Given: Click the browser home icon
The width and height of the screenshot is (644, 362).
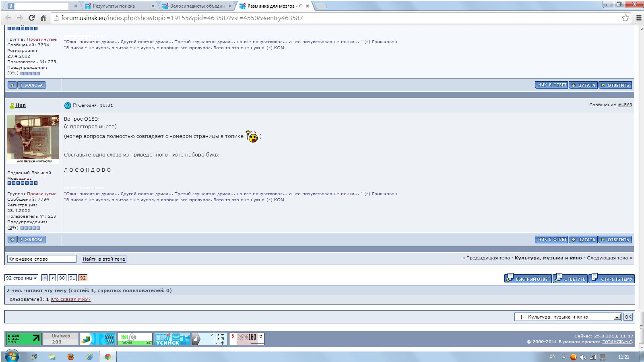Looking at the screenshot, I should click(43, 18).
